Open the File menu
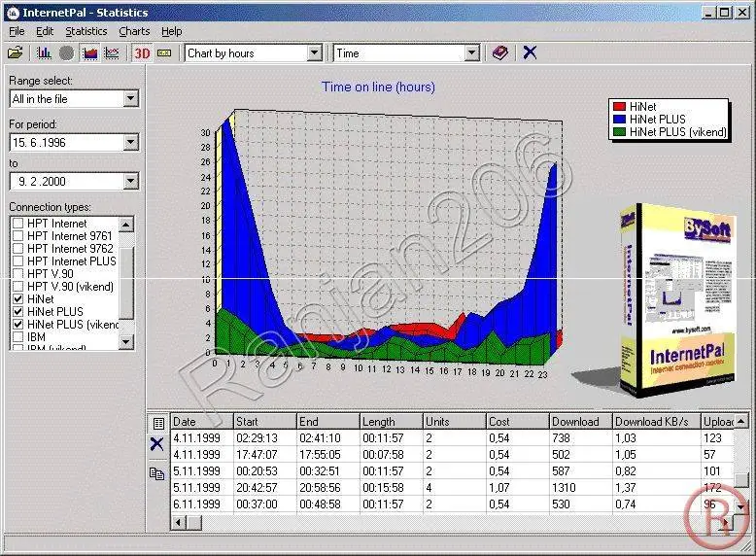 tap(17, 31)
